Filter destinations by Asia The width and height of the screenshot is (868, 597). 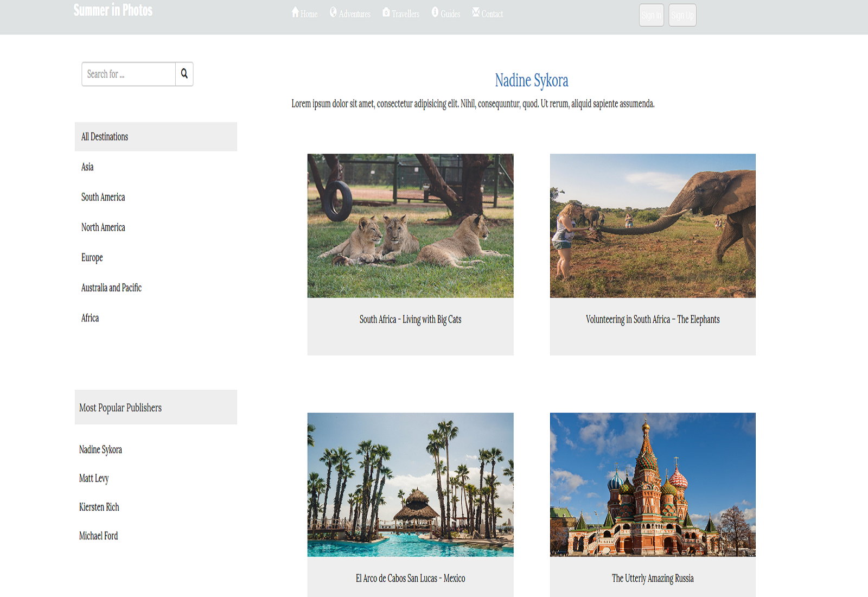pos(87,167)
